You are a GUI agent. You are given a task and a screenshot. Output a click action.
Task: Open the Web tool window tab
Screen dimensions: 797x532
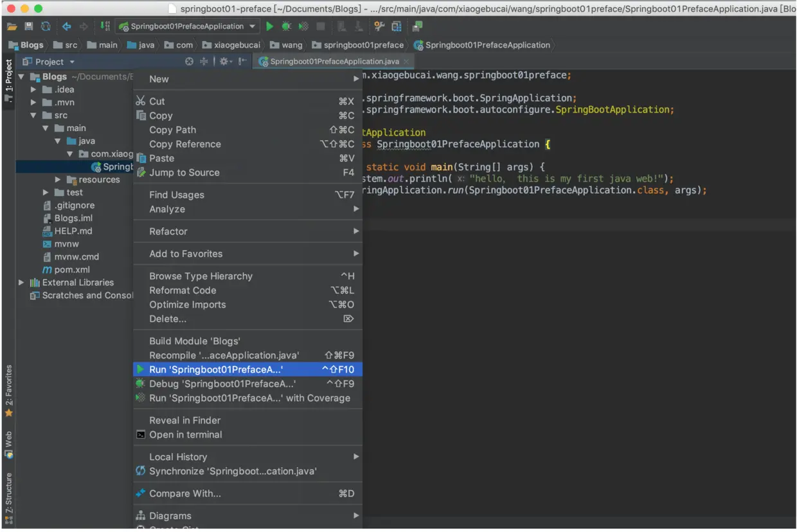(x=8, y=445)
